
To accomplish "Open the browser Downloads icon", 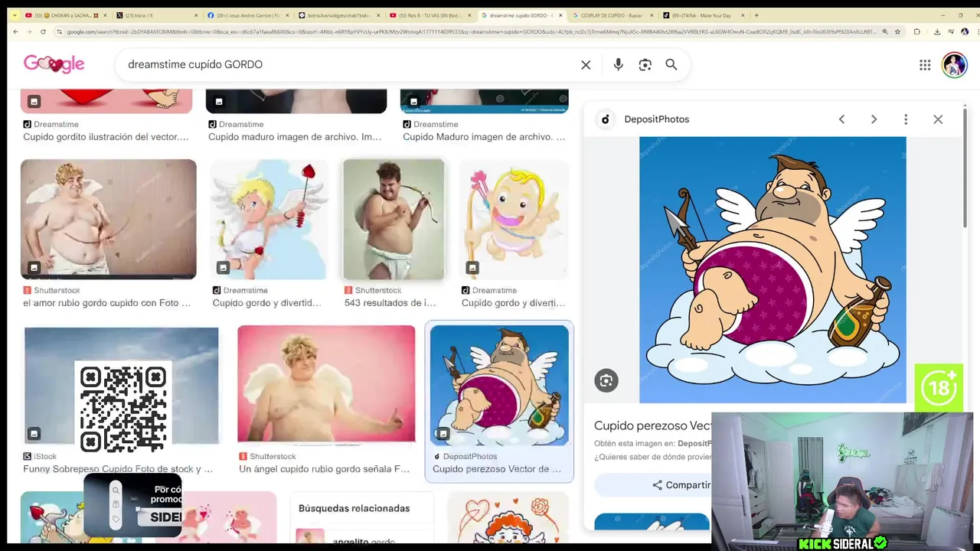I will [x=937, y=31].
